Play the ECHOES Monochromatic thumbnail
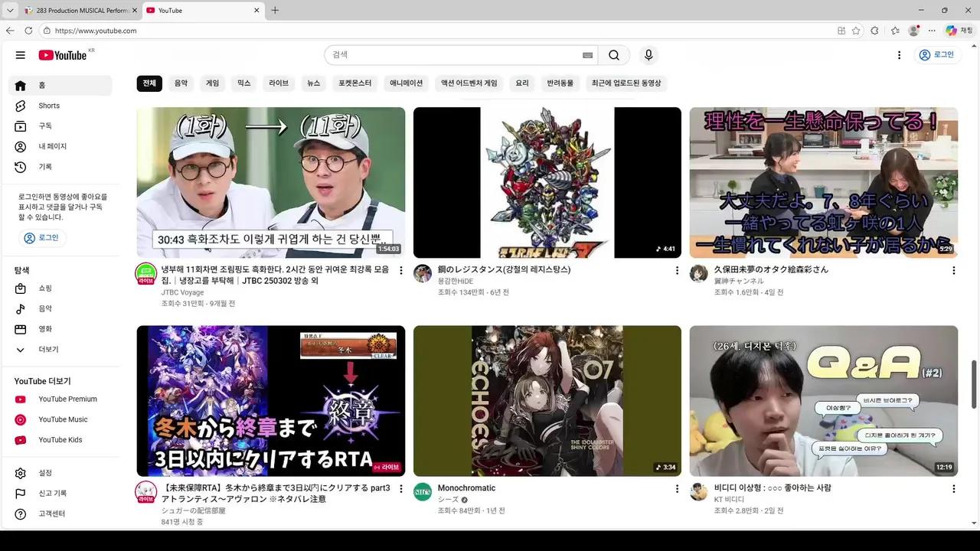The height and width of the screenshot is (551, 980). click(x=547, y=401)
